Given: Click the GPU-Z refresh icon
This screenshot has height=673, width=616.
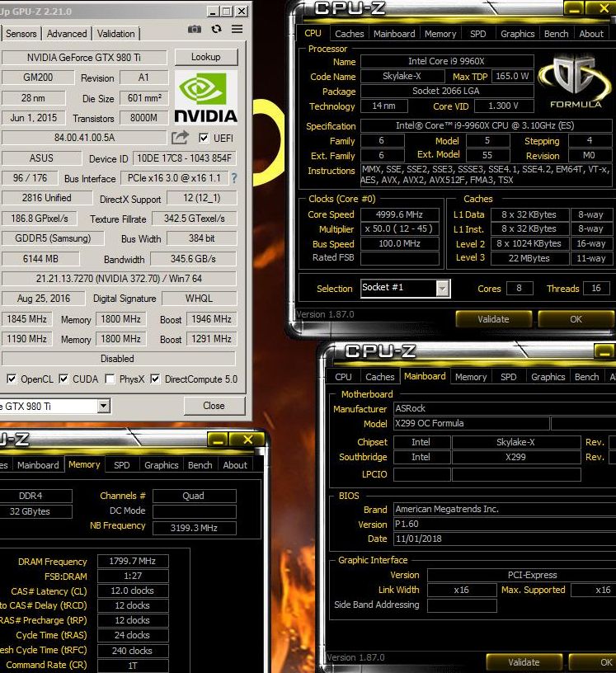Looking at the screenshot, I should (216, 29).
